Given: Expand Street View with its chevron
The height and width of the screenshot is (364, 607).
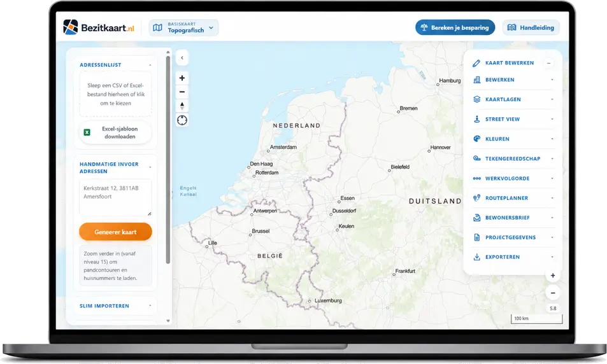Looking at the screenshot, I should tap(552, 119).
